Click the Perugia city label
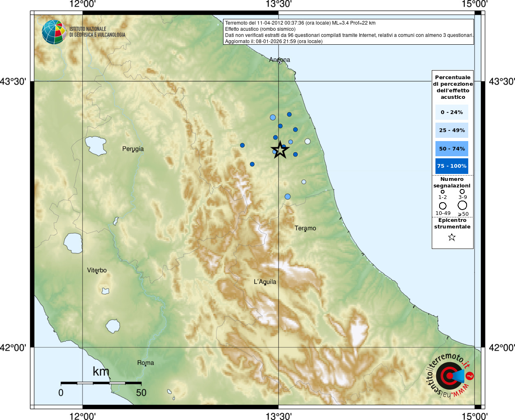The image size is (515, 420). tap(133, 149)
